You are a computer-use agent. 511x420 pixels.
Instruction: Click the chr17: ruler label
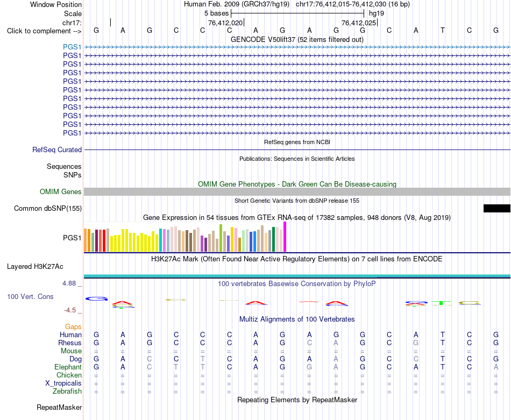click(72, 23)
